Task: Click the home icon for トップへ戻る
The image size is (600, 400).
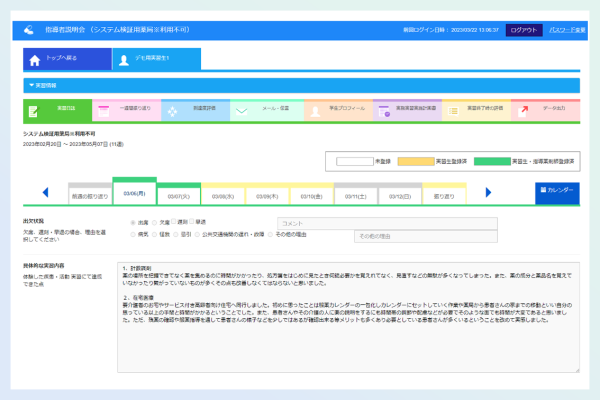Action: 35,60
